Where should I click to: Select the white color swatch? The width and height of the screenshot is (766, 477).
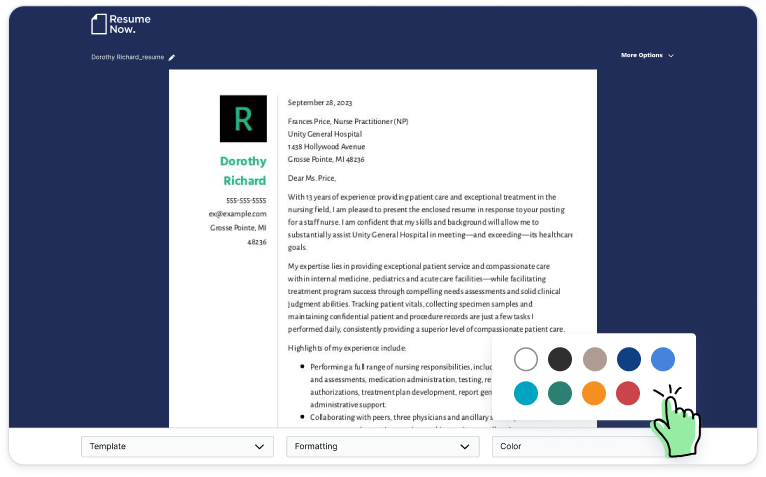point(526,359)
